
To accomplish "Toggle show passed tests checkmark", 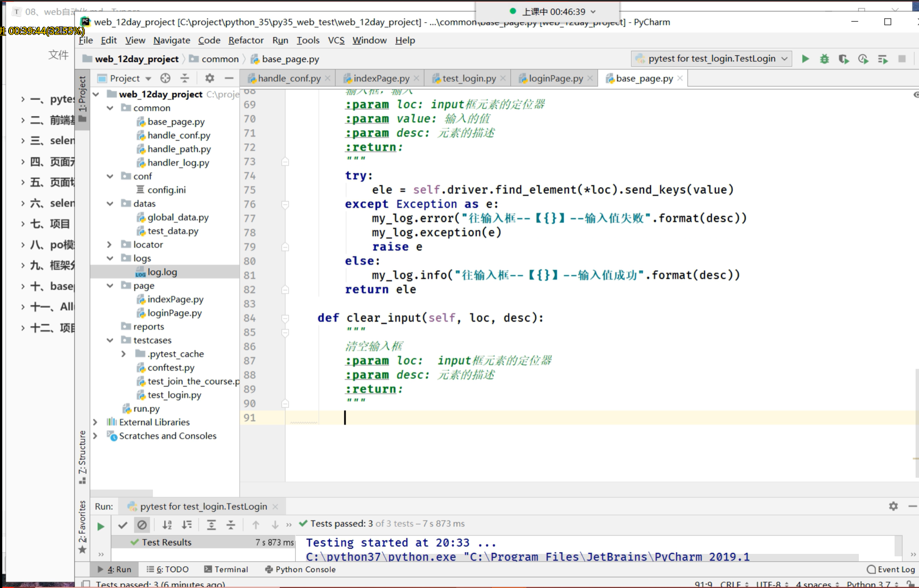I will pos(122,525).
